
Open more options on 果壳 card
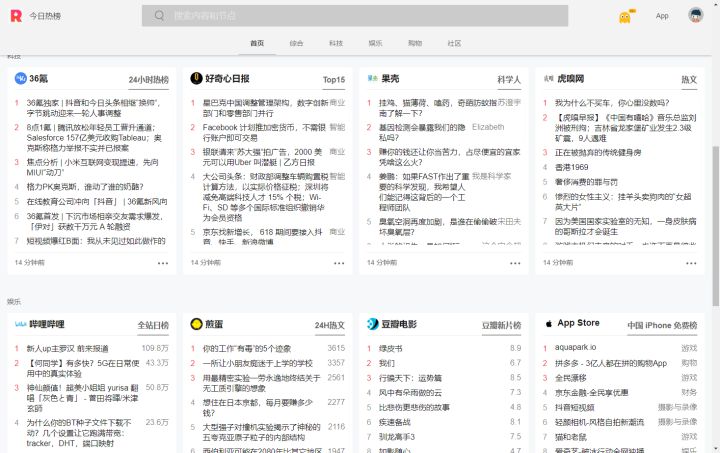pos(515,263)
